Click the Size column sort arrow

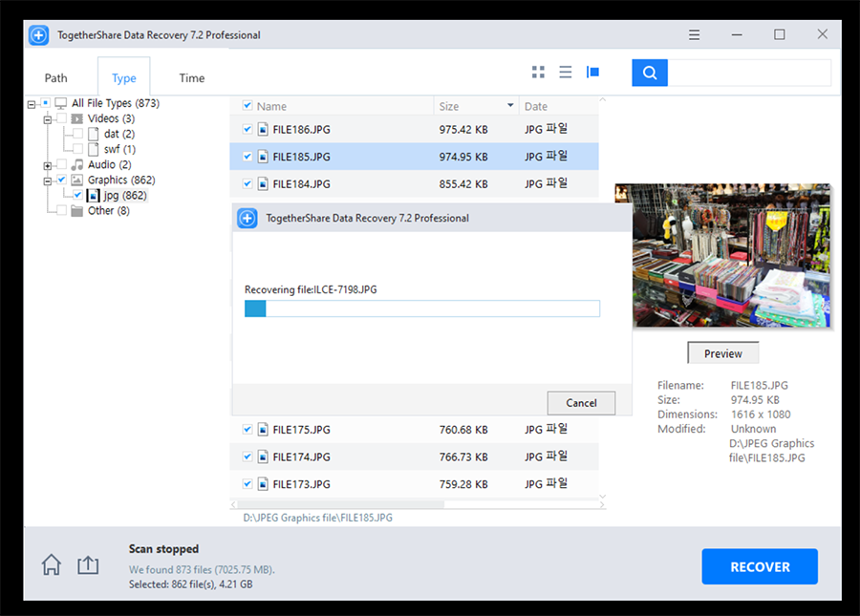click(510, 105)
